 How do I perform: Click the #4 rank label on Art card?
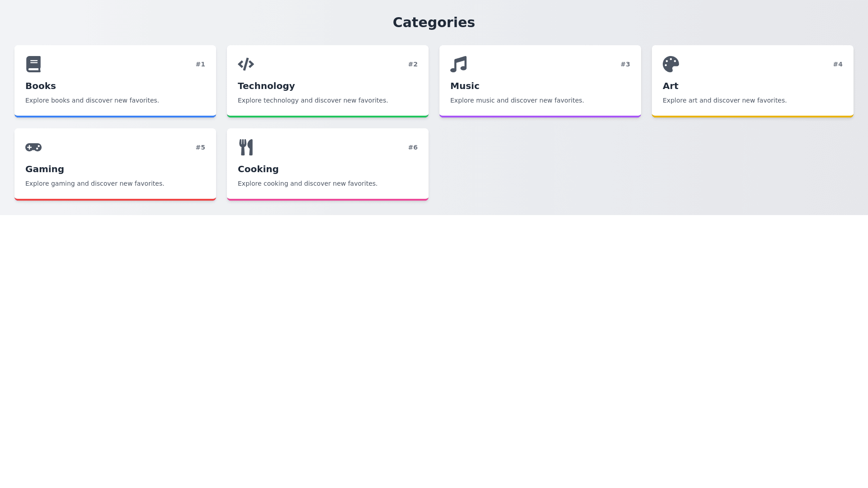(x=838, y=64)
